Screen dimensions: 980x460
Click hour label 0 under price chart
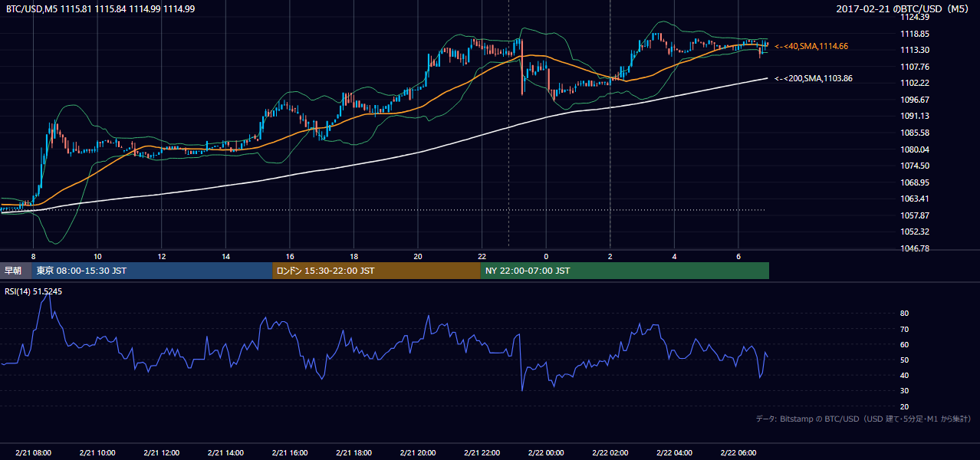(x=545, y=255)
